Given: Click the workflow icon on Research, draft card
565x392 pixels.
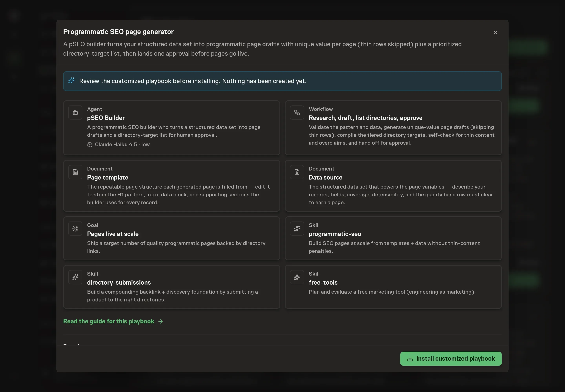Looking at the screenshot, I should pos(297,113).
